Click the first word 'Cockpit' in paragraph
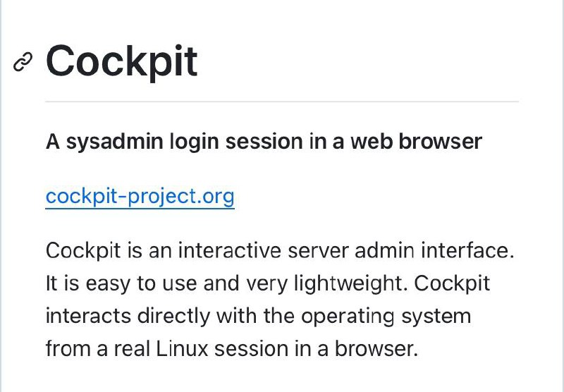 [83, 251]
